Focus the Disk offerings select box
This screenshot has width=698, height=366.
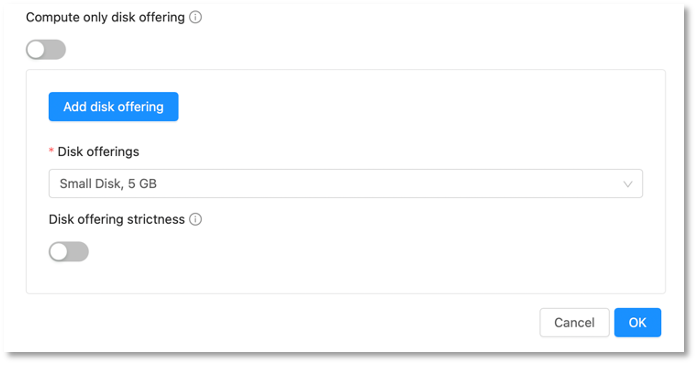(345, 183)
